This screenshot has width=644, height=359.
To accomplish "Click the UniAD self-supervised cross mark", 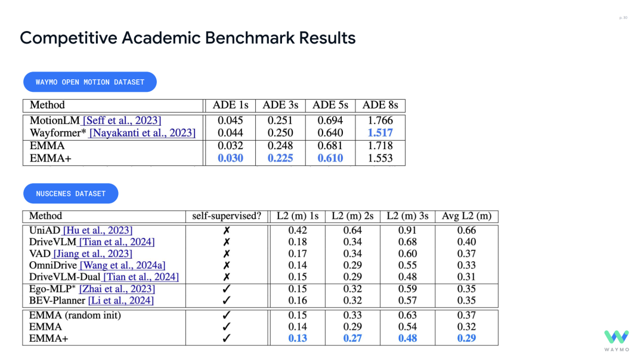I will tap(227, 230).
